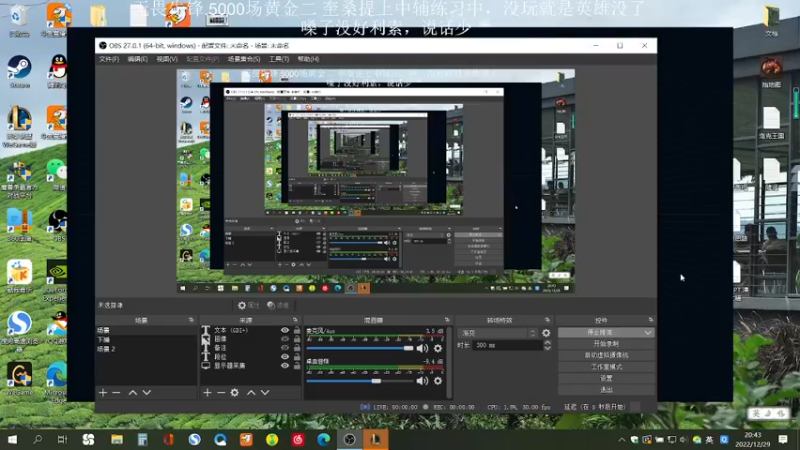Adjust the 桌面音频 volume slider
This screenshot has height=450, width=800.
click(x=360, y=381)
